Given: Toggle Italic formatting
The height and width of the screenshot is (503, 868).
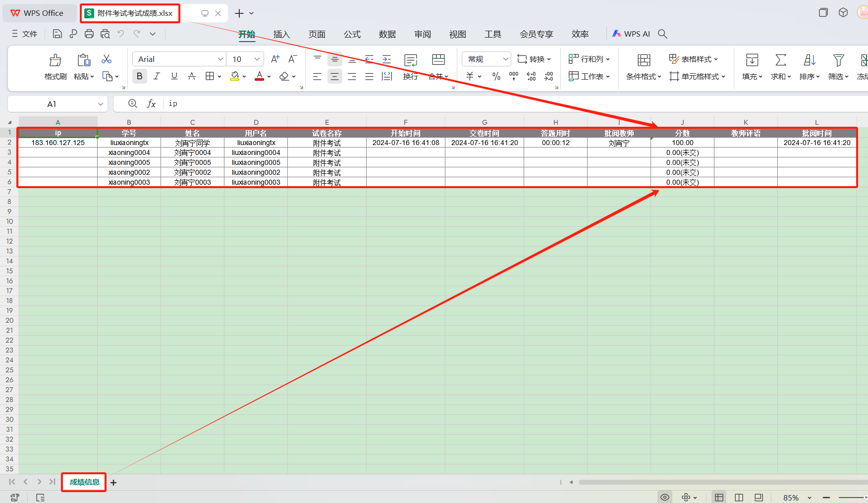Looking at the screenshot, I should 157,76.
